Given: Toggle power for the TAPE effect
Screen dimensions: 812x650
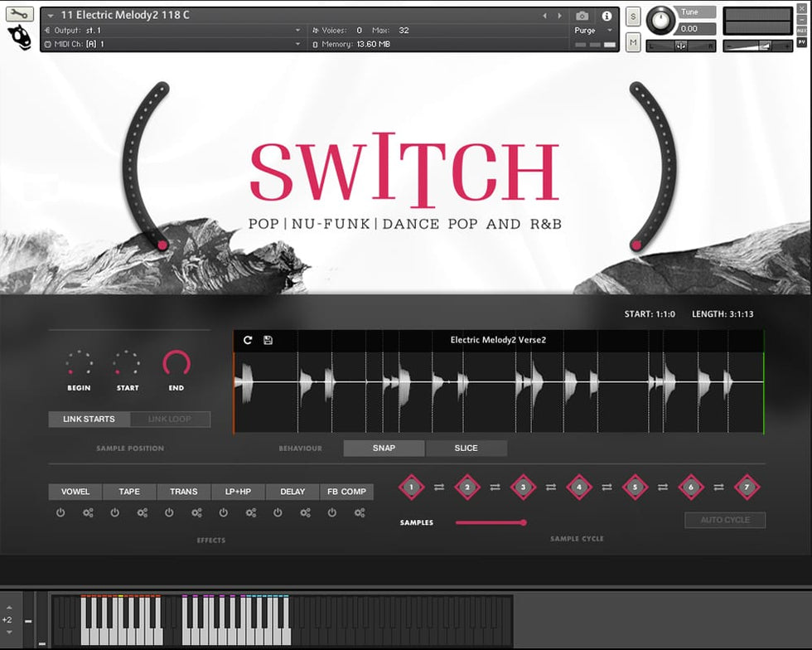Looking at the screenshot, I should point(114,513).
